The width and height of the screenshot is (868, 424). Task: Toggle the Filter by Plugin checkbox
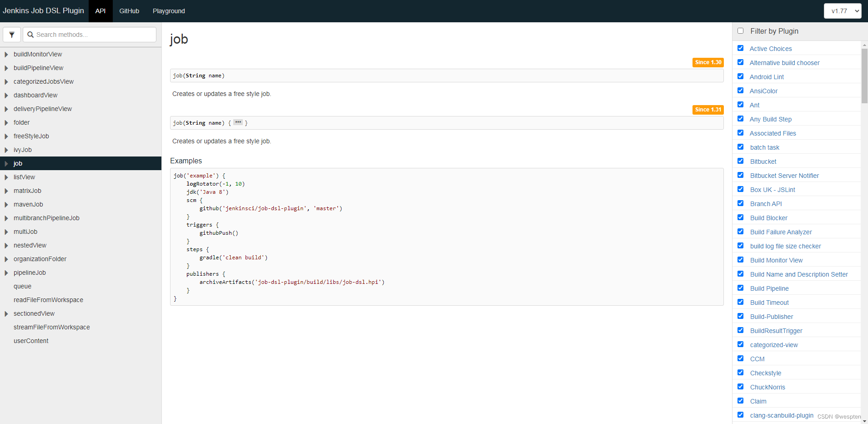(740, 31)
